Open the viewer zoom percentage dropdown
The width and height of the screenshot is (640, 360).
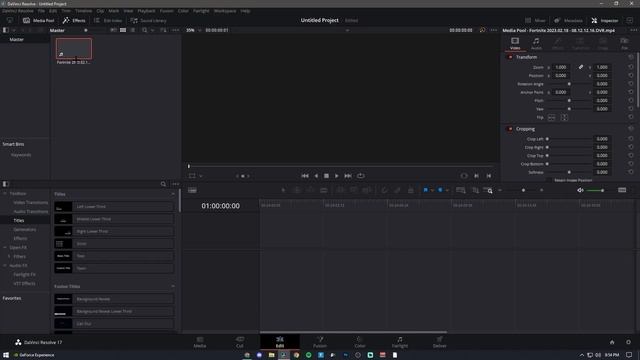193,30
